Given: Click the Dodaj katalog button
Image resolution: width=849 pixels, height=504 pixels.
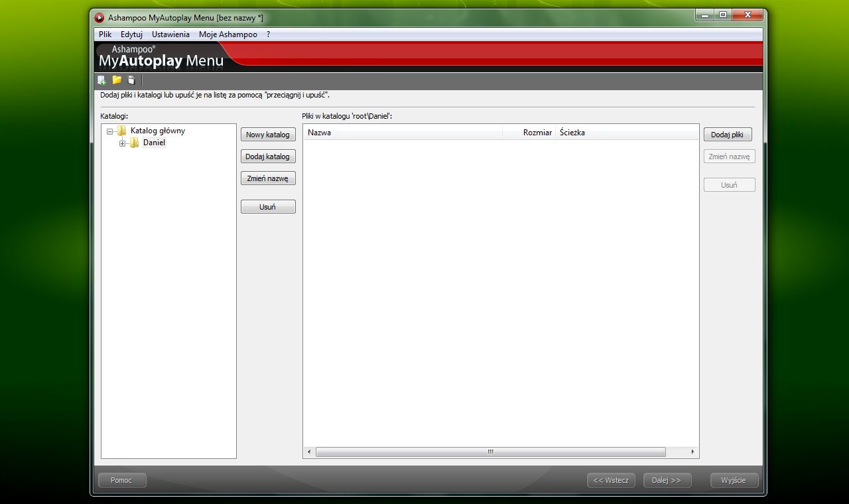Looking at the screenshot, I should pyautogui.click(x=268, y=157).
